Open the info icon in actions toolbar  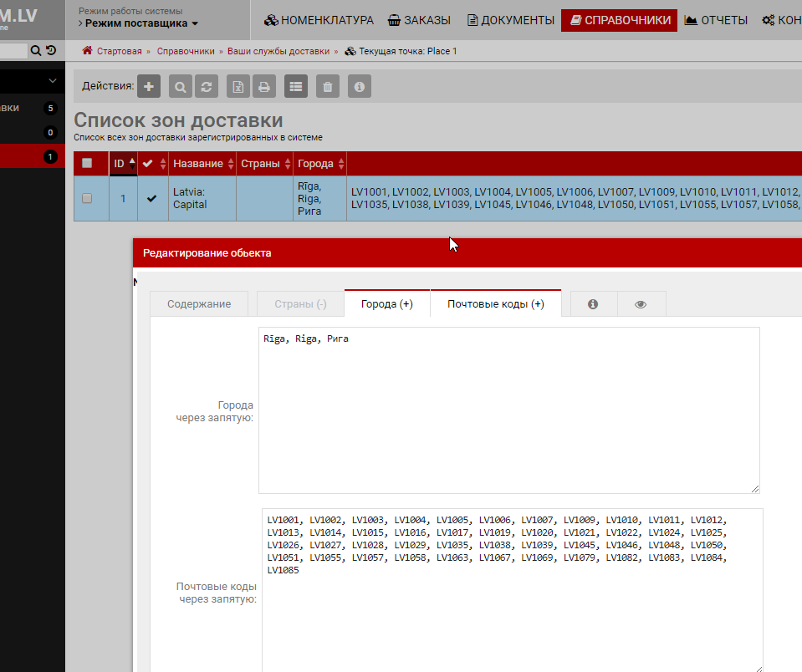pos(360,86)
